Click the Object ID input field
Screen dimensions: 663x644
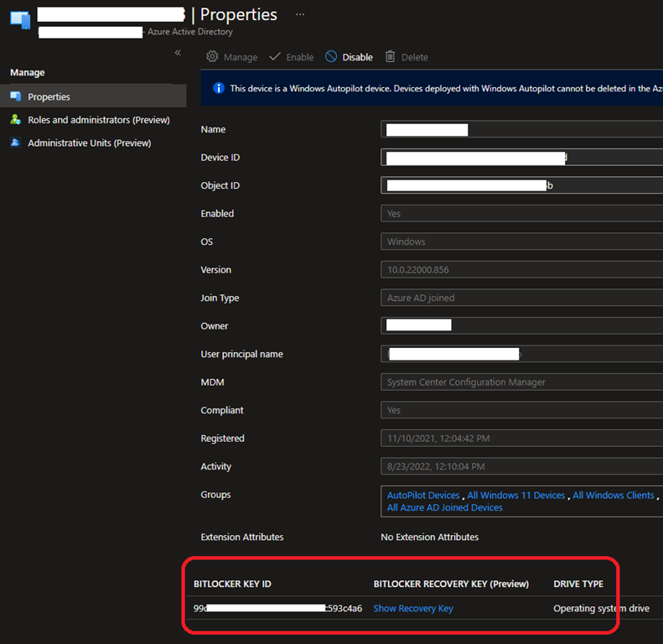pyautogui.click(x=520, y=185)
